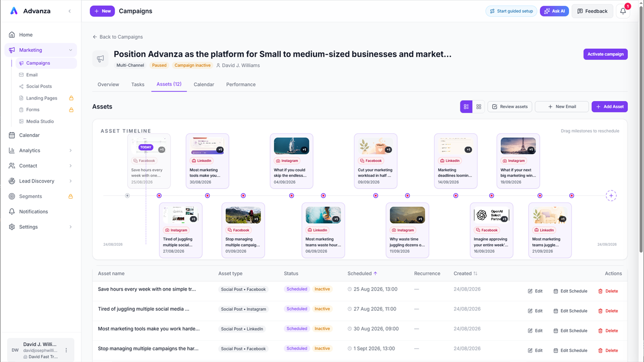Click the user menu three-dot icon
644x362 pixels.
pyautogui.click(x=66, y=350)
